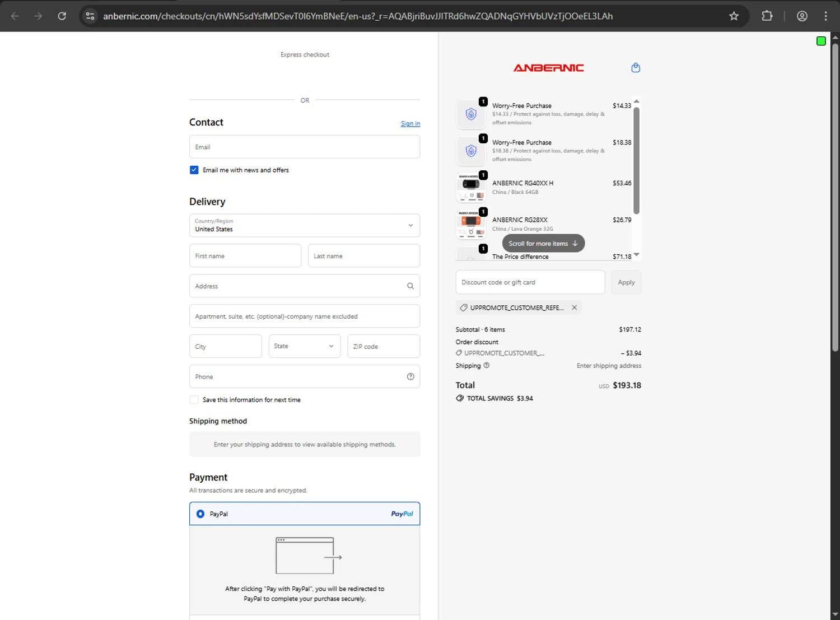Click 'Subtotal · 6 items' text
The height and width of the screenshot is (620, 840).
[480, 329]
